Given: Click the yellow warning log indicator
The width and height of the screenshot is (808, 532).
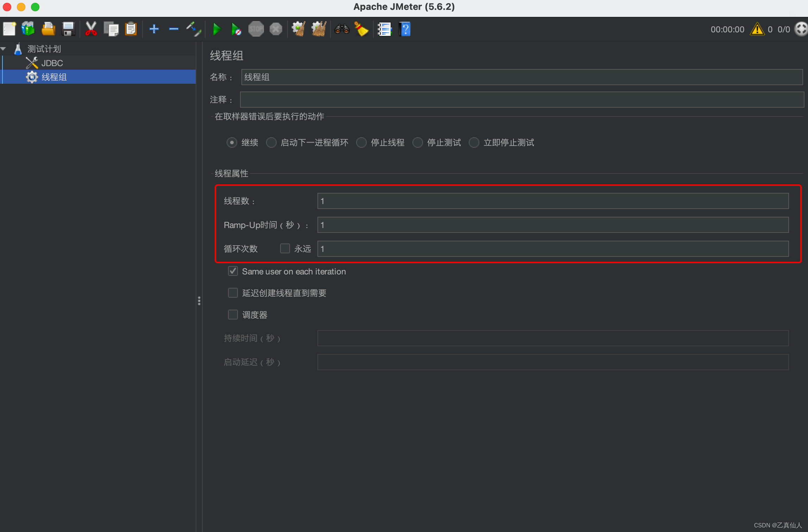Looking at the screenshot, I should (x=757, y=29).
